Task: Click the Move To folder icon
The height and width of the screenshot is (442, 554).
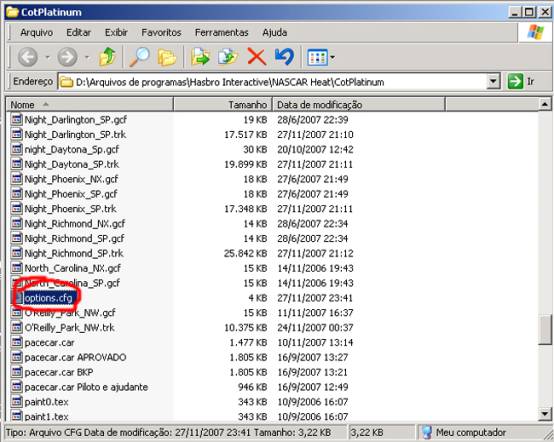Action: [200, 57]
